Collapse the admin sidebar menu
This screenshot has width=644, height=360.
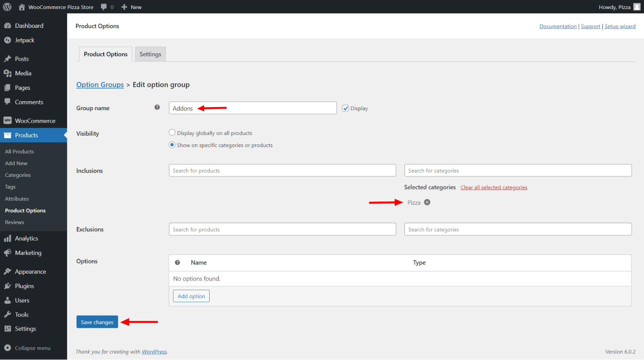27,348
